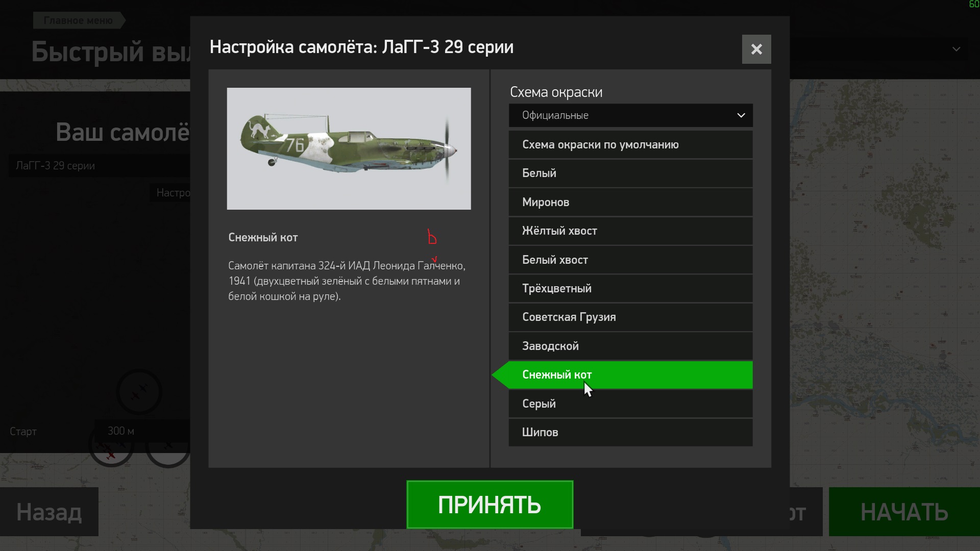Image resolution: width=980 pixels, height=551 pixels.
Task: Choose the Белый paint scheme
Action: pos(630,173)
